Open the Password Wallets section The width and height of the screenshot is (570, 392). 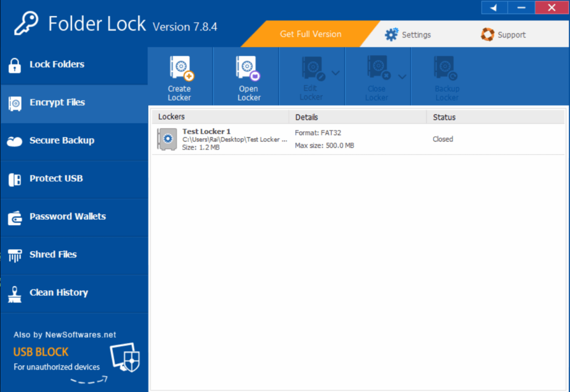(74, 218)
